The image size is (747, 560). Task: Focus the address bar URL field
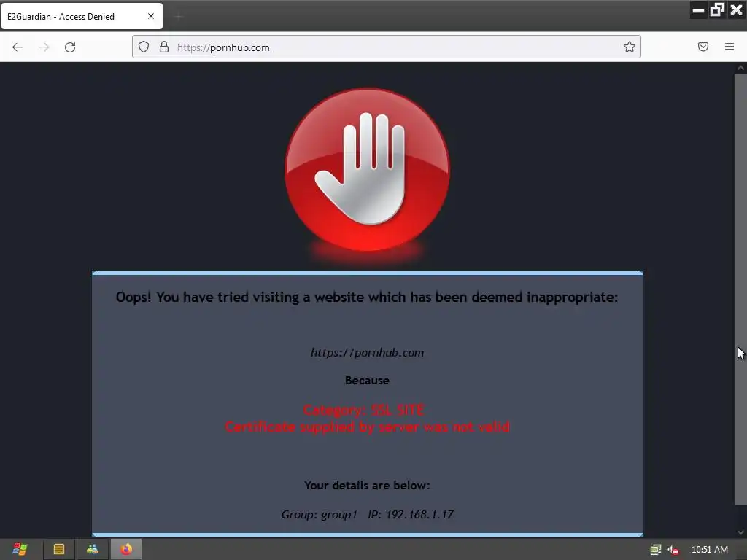(387, 47)
